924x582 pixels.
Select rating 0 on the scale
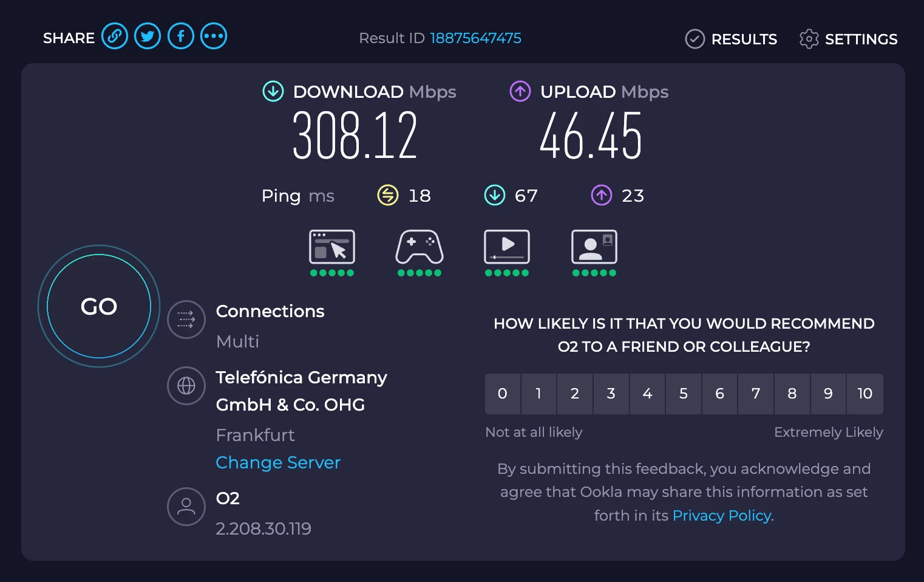tap(503, 394)
